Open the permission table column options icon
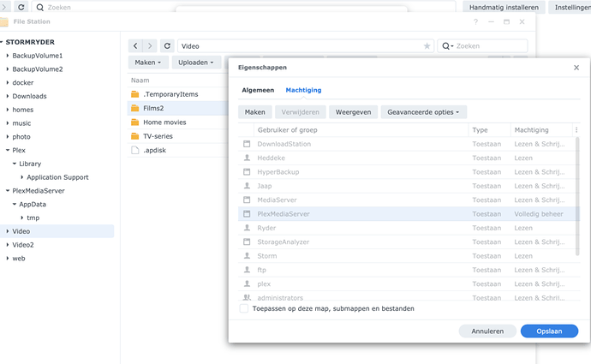This screenshot has height=364, width=591. tap(576, 129)
